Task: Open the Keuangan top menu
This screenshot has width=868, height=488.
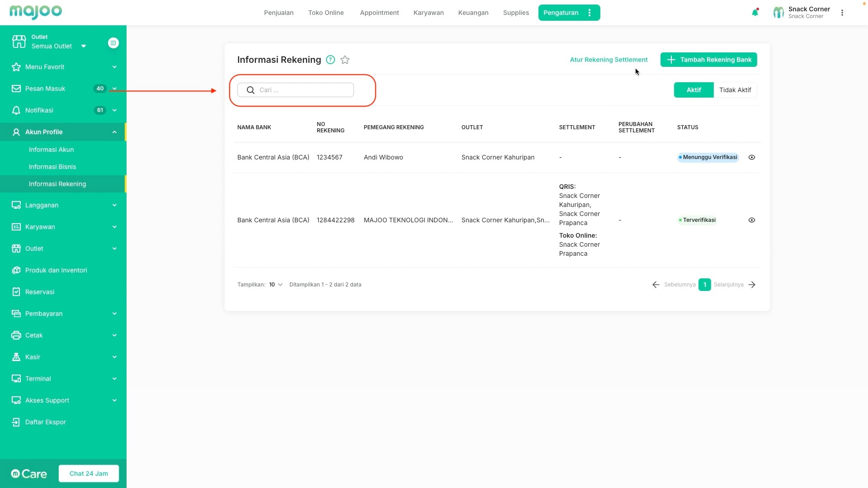Action: pyautogui.click(x=473, y=13)
